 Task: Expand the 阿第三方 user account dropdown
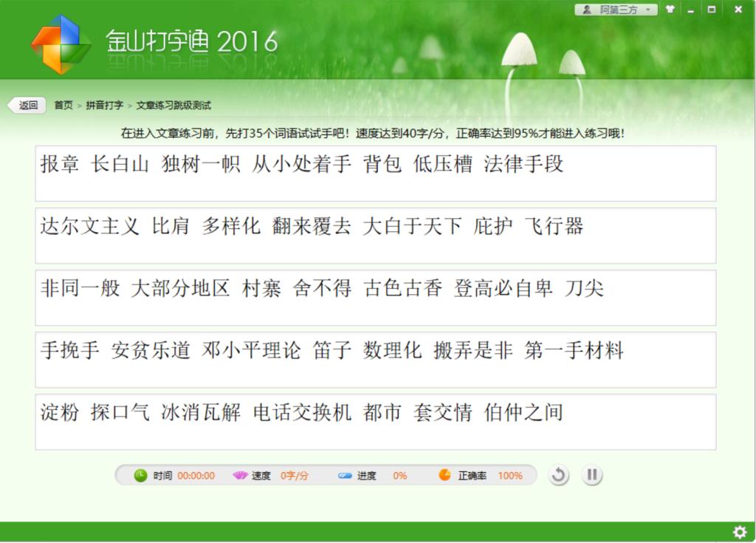pyautogui.click(x=616, y=10)
